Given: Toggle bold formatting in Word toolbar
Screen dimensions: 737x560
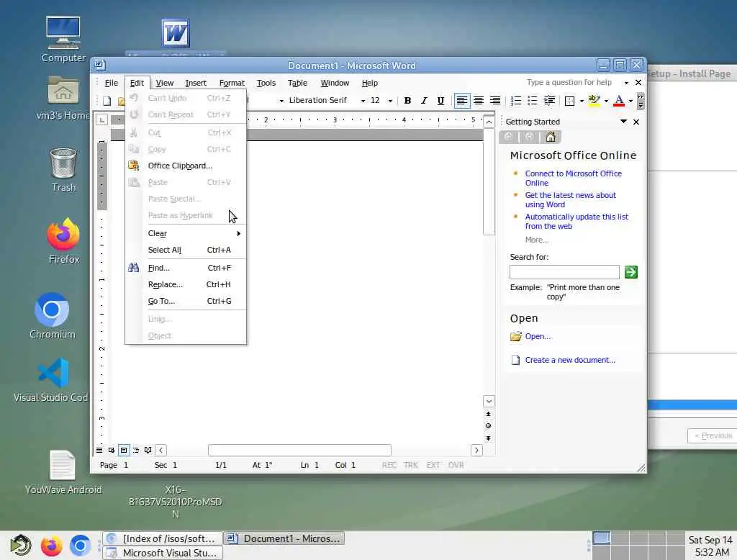Looking at the screenshot, I should tap(407, 101).
